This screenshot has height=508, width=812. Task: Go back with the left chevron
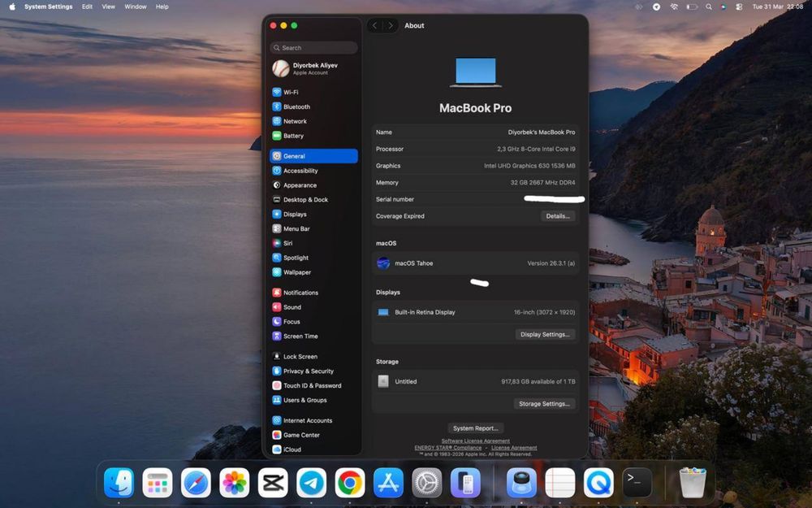click(375, 25)
